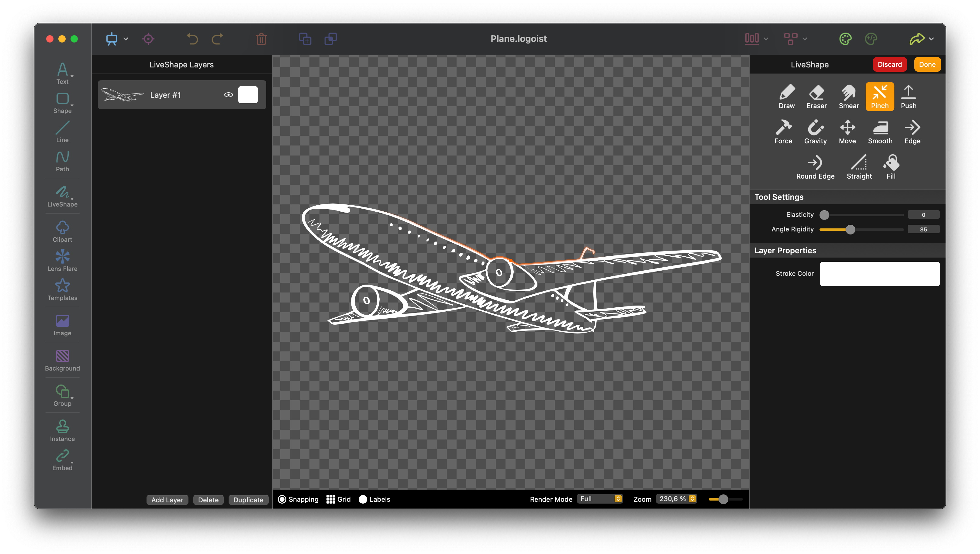
Task: Undo the last action
Action: click(192, 39)
